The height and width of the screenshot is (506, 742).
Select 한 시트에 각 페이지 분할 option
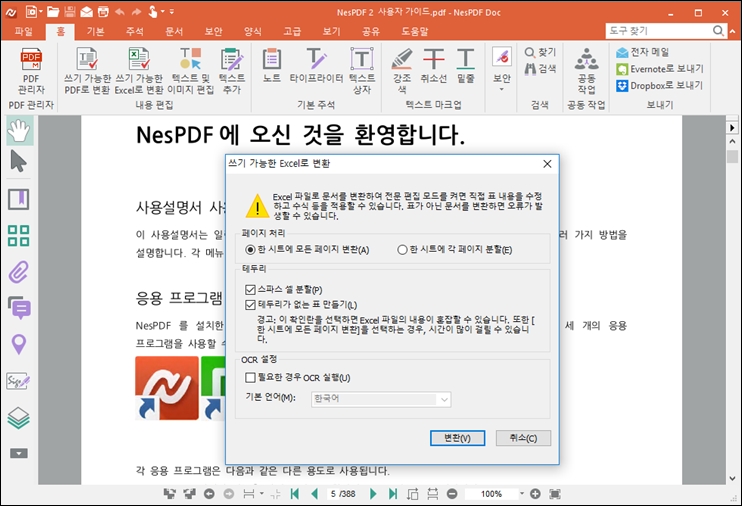point(455,249)
